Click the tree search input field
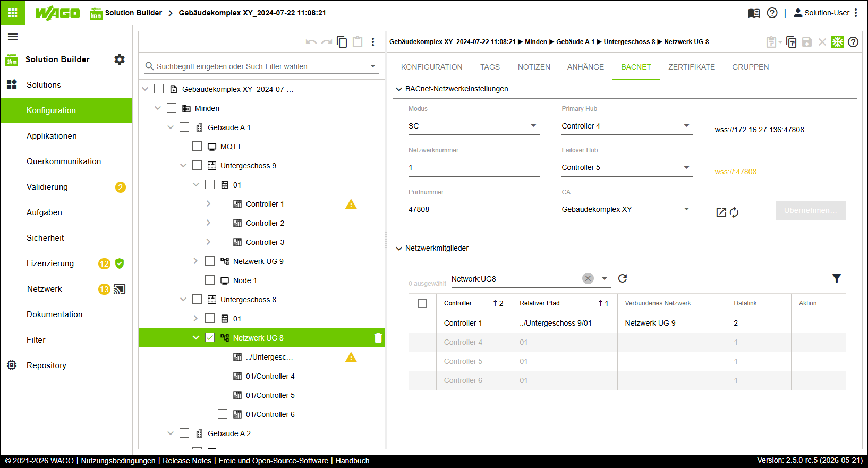This screenshot has height=468, width=868. coord(260,66)
